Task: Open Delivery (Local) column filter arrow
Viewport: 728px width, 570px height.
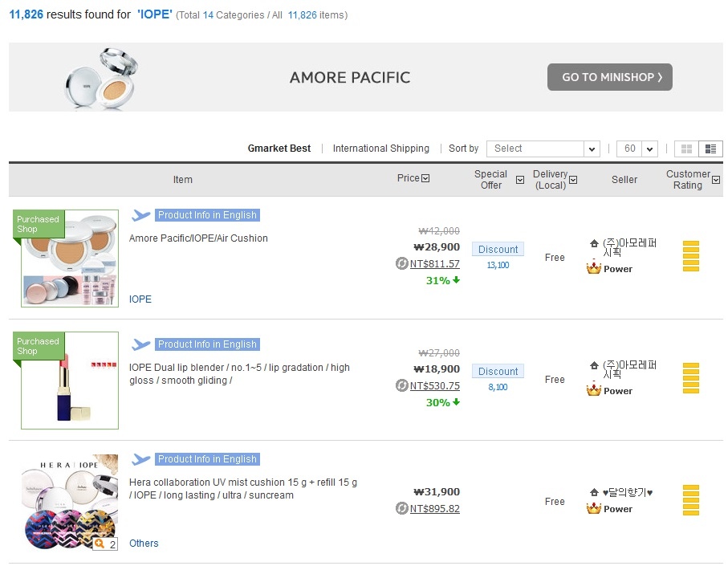Action: coord(573,180)
